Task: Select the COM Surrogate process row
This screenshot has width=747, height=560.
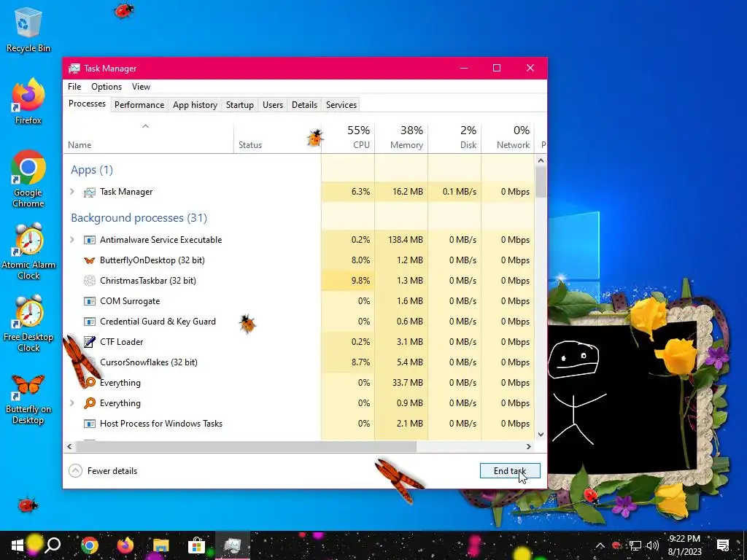Action: point(299,301)
